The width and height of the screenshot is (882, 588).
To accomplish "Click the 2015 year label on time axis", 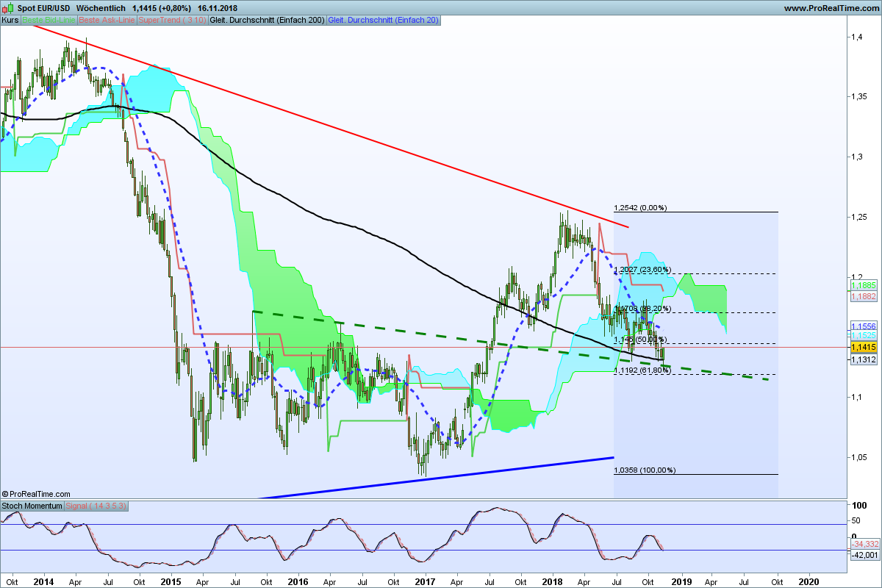I will [170, 581].
